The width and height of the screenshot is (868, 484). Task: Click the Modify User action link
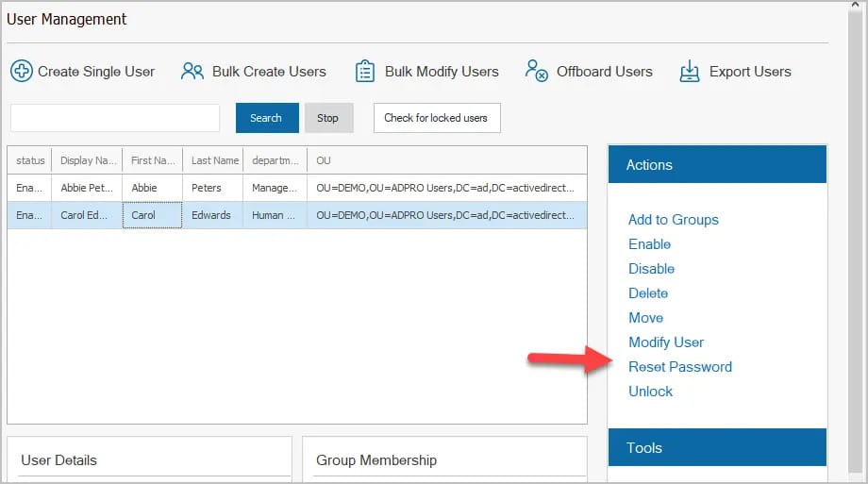666,342
